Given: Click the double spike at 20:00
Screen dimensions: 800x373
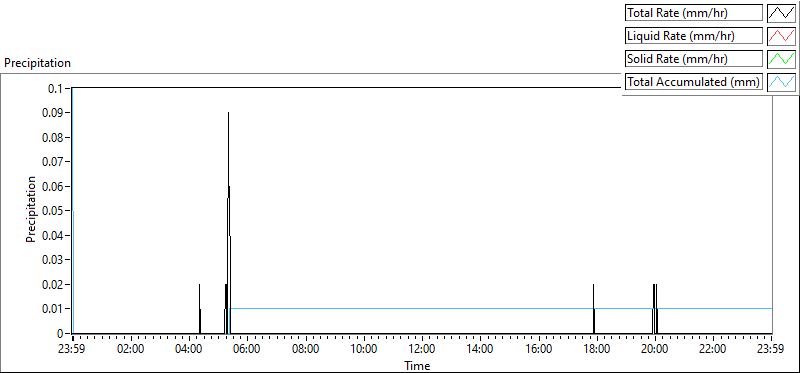Looking at the screenshot, I should (655, 309).
